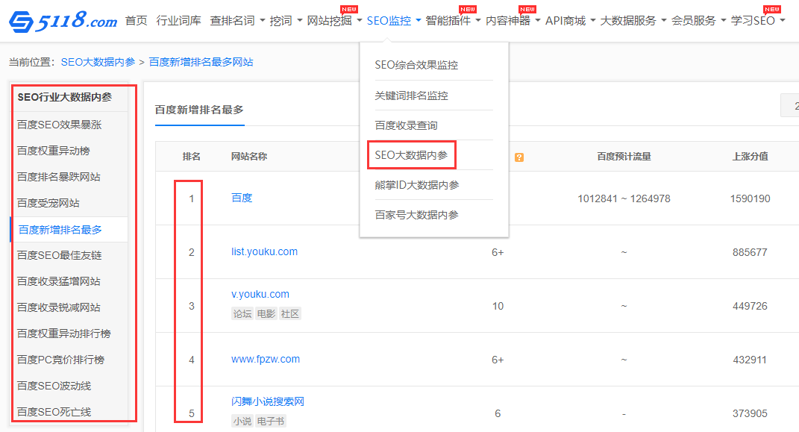Click the 论坛 tag under v.youku.com
The width and height of the screenshot is (799, 432).
coord(242,314)
